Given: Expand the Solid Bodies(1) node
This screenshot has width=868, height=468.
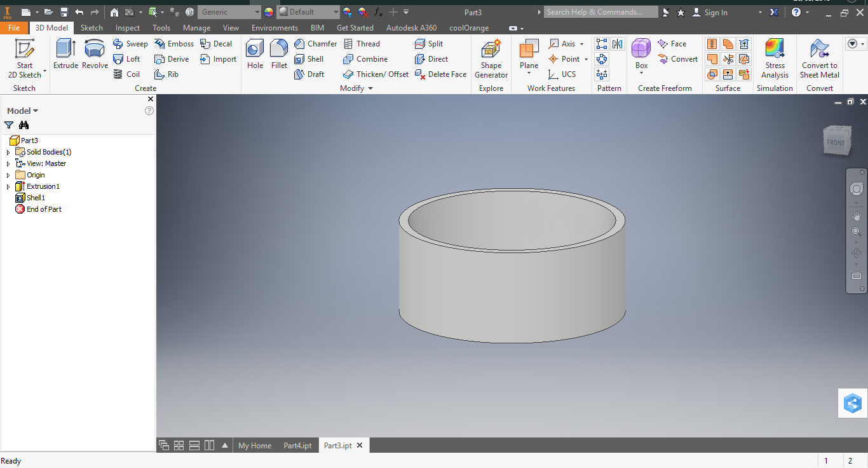Looking at the screenshot, I should coord(8,153).
